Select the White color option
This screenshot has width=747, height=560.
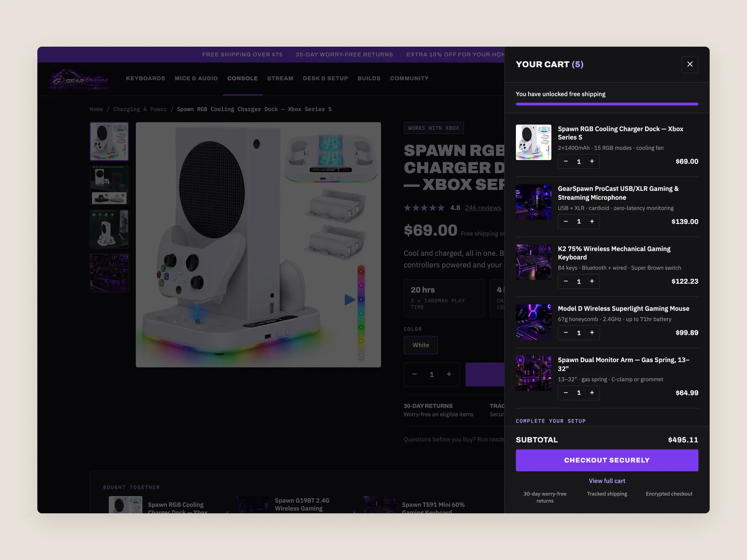[421, 345]
